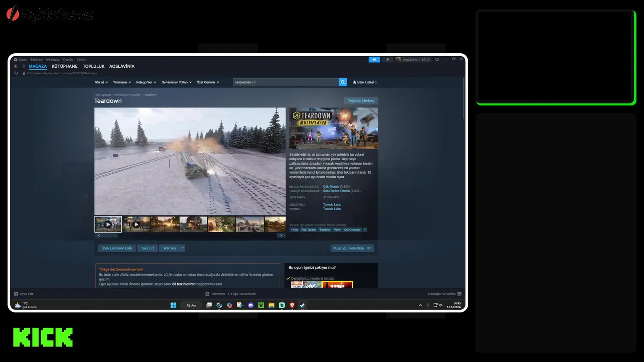644x362 pixels.
Task: Click the volume speaker icon in system tray
Action: pyautogui.click(x=441, y=305)
